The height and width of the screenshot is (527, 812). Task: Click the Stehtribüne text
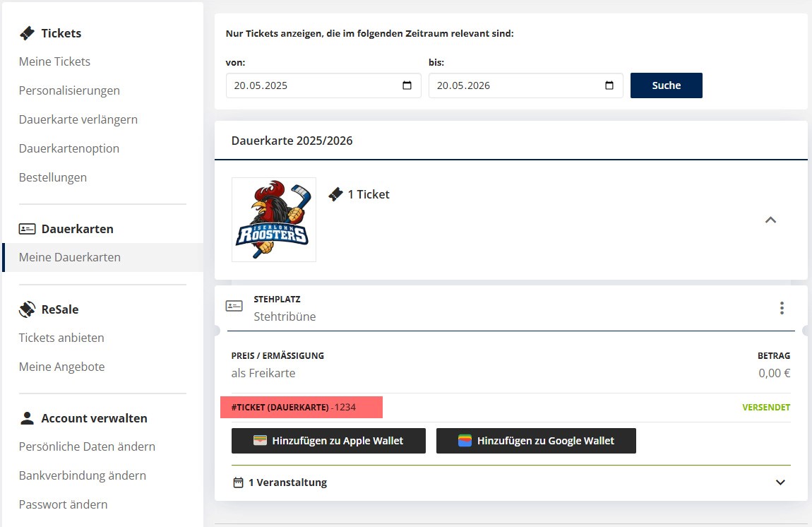click(x=285, y=316)
